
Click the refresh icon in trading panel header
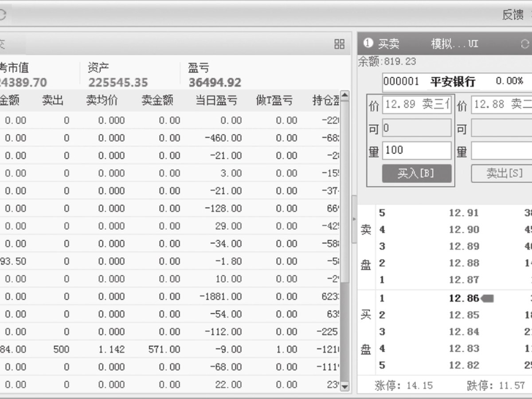pos(525,44)
